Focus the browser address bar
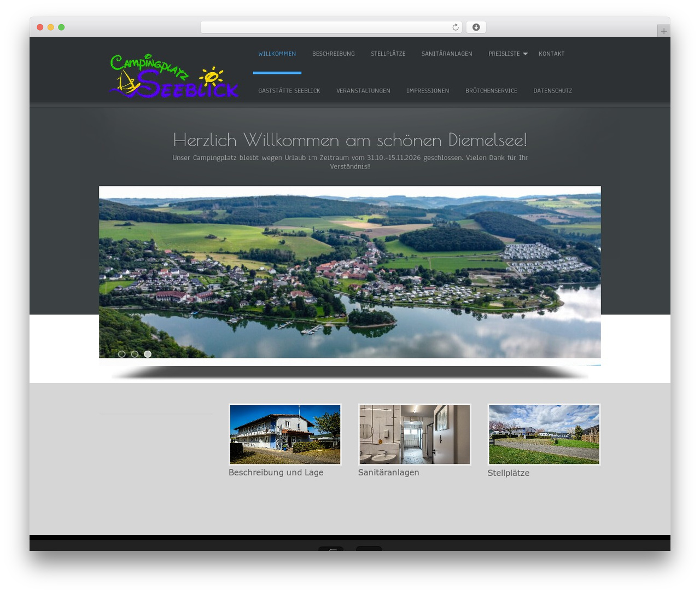 pos(331,27)
